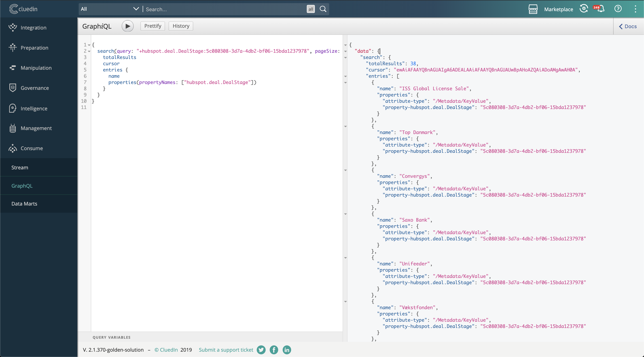Viewport: 644px width, 357px height.
Task: Collapse the fold arrow on query line 2
Action: click(x=89, y=51)
